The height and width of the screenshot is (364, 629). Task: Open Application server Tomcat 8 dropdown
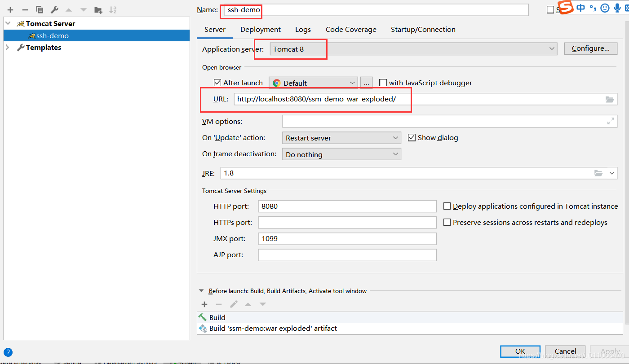(x=413, y=49)
